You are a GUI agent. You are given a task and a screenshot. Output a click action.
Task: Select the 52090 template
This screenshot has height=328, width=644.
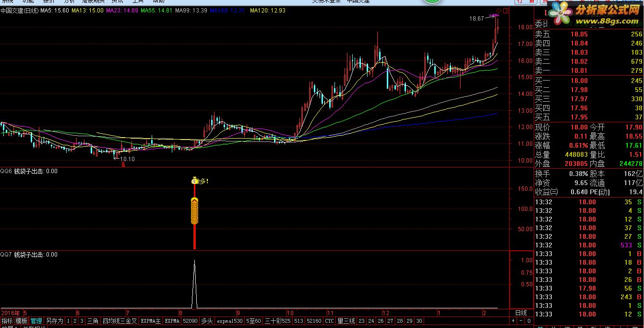tap(190, 321)
